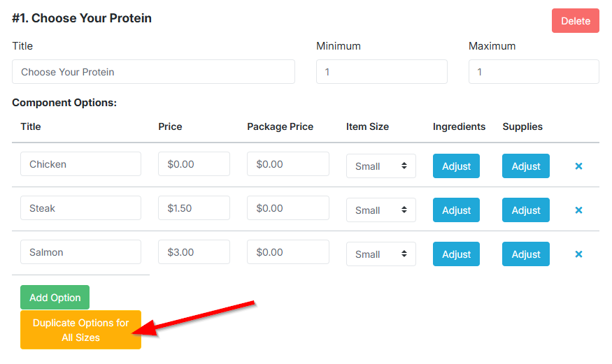Click the Chicken package price field
Screen dimensions: 612x364
coord(288,164)
